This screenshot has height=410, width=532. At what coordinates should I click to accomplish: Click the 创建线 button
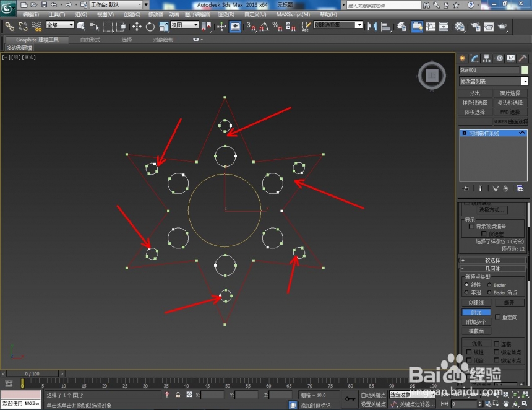(x=476, y=303)
